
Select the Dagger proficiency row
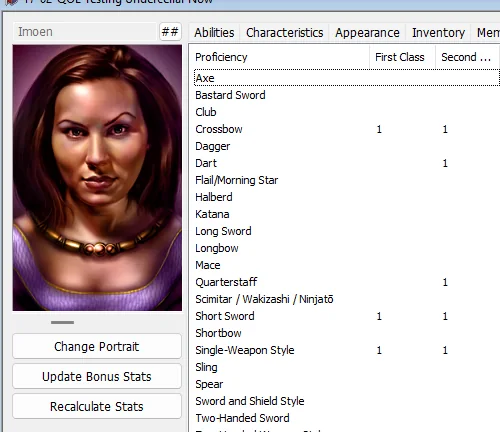point(347,146)
